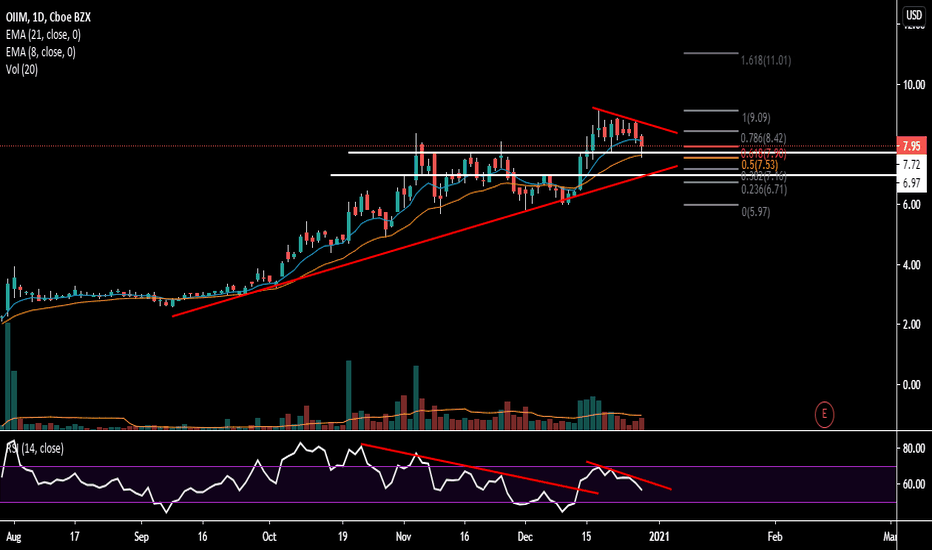
Task: Click the USD currency button
Action: [914, 15]
